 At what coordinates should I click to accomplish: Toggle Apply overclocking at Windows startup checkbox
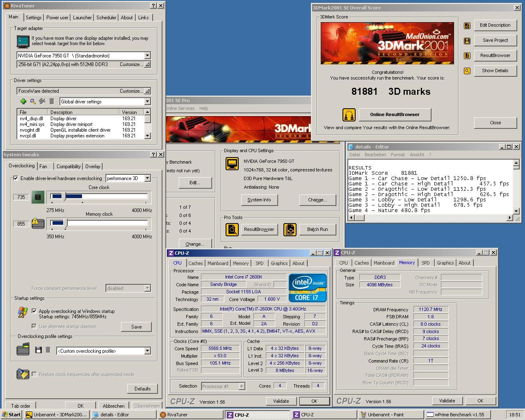[x=34, y=311]
